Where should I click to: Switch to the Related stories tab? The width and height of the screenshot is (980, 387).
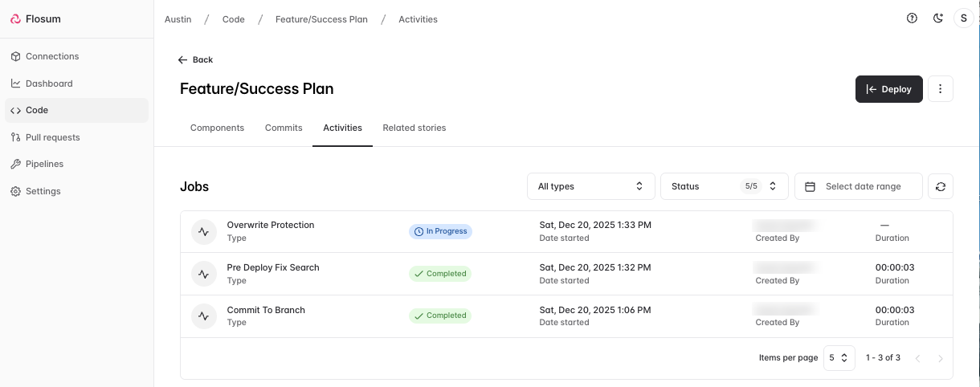coord(414,128)
